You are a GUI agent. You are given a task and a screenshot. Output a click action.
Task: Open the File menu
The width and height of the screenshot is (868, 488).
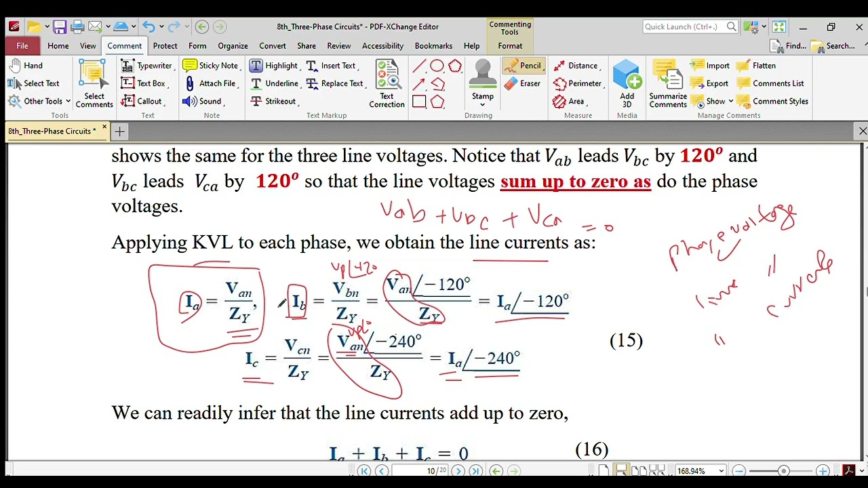coord(22,45)
